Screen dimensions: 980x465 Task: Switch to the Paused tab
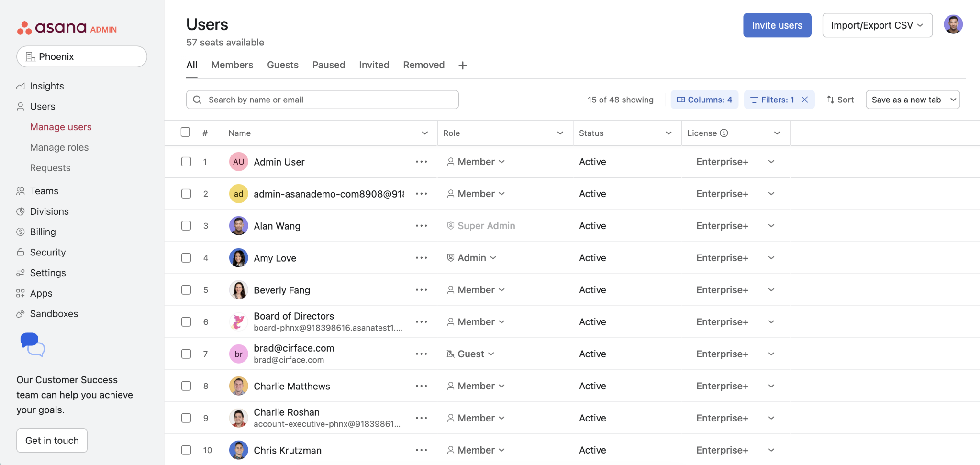(329, 65)
